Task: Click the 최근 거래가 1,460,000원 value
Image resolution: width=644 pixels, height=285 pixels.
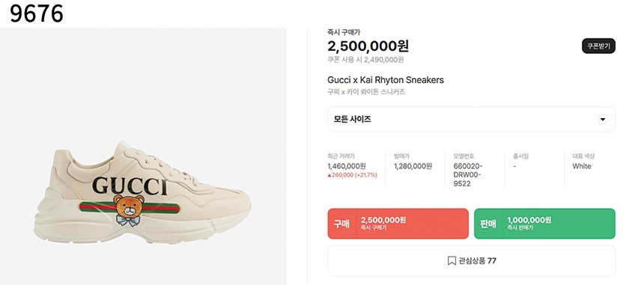Action: tap(347, 166)
